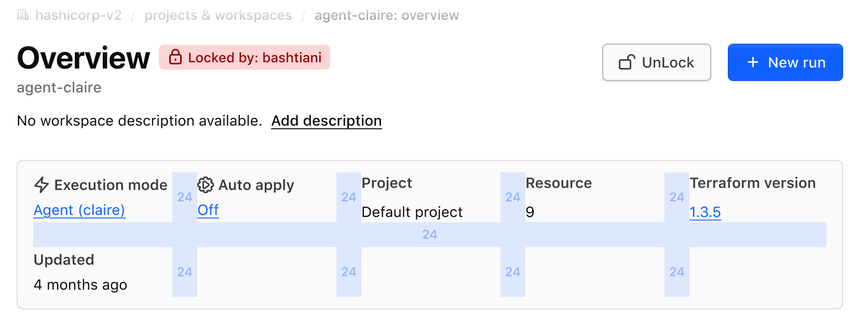
Task: Go to hashicorp-v2 organization breadcrumb
Action: tap(78, 16)
